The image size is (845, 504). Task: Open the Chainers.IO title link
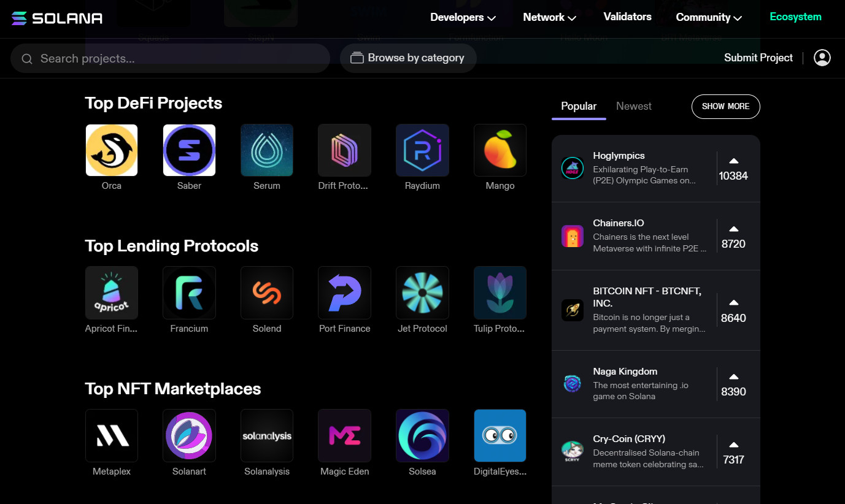tap(619, 223)
